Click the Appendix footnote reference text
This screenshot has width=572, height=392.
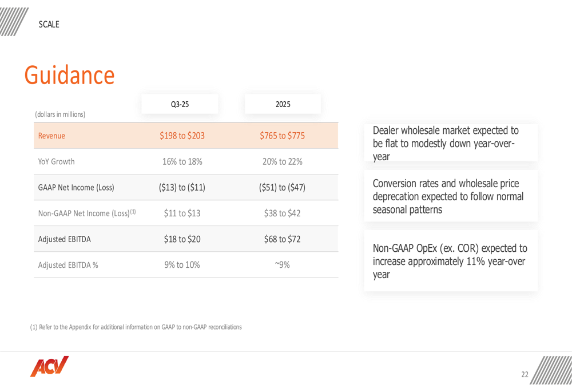click(136, 327)
